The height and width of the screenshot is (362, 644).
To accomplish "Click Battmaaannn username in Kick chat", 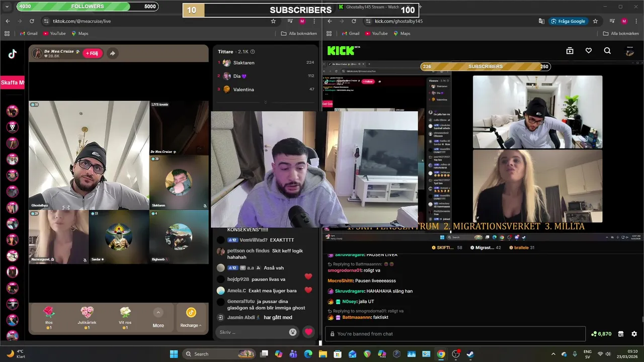I will click(x=357, y=317).
